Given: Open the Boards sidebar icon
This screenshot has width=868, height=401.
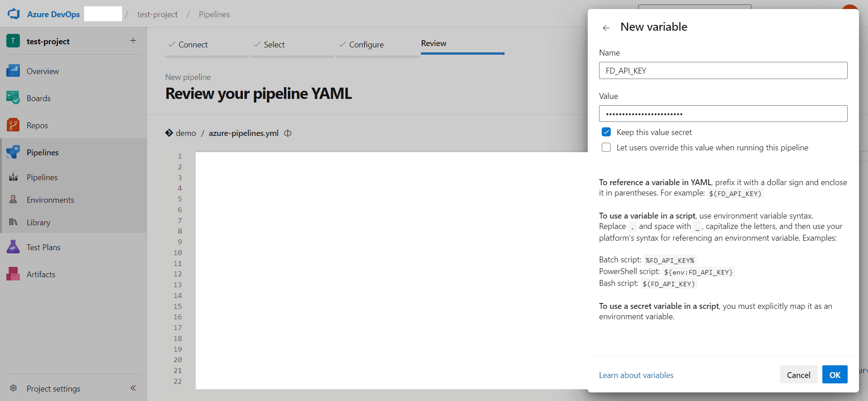Looking at the screenshot, I should coord(13,98).
